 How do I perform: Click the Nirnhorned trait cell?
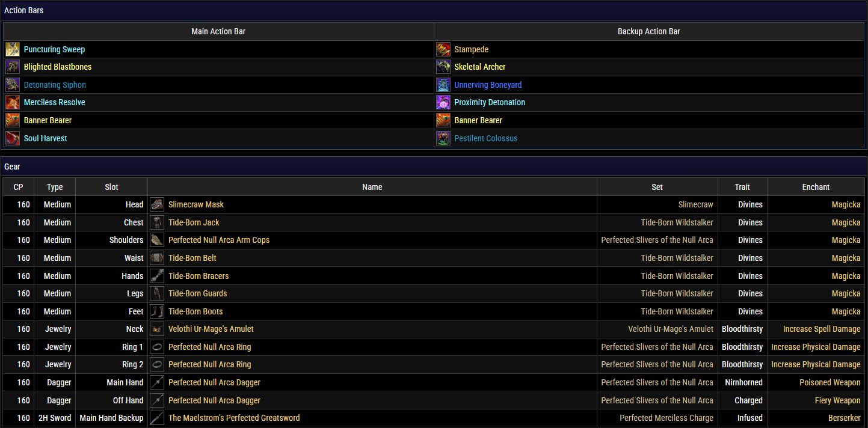[x=743, y=382]
